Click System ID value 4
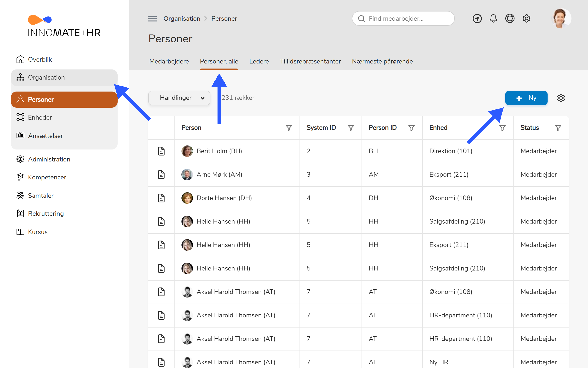Screen dimensions: 588x368 [308, 198]
